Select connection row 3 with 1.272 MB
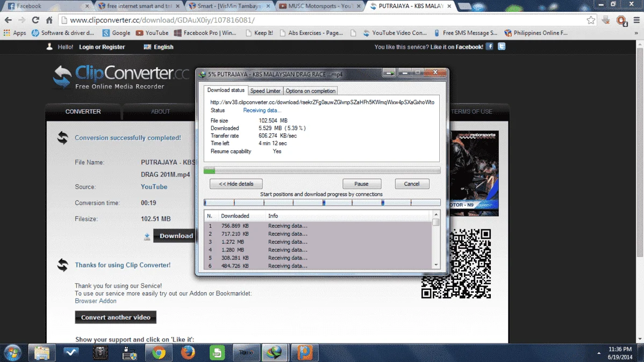The image size is (644, 362). (318, 242)
